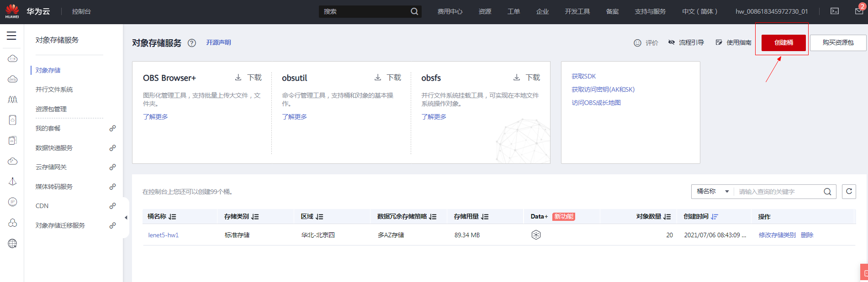
Task: Click the download icon for obsfs
Action: click(517, 78)
